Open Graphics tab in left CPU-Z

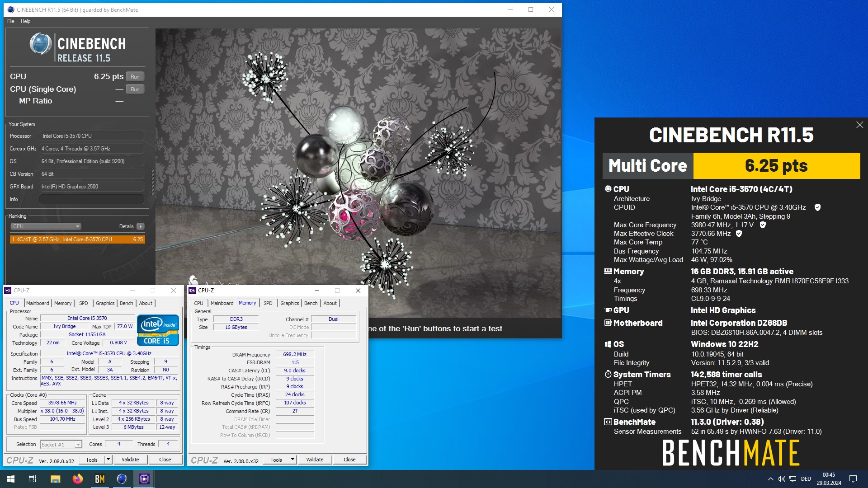[x=105, y=303]
